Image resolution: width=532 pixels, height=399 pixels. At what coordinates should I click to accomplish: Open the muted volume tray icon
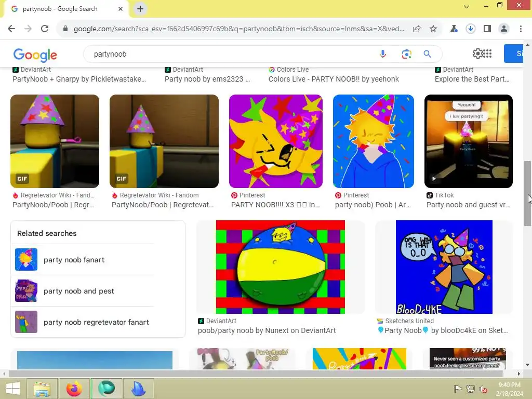pos(483,389)
